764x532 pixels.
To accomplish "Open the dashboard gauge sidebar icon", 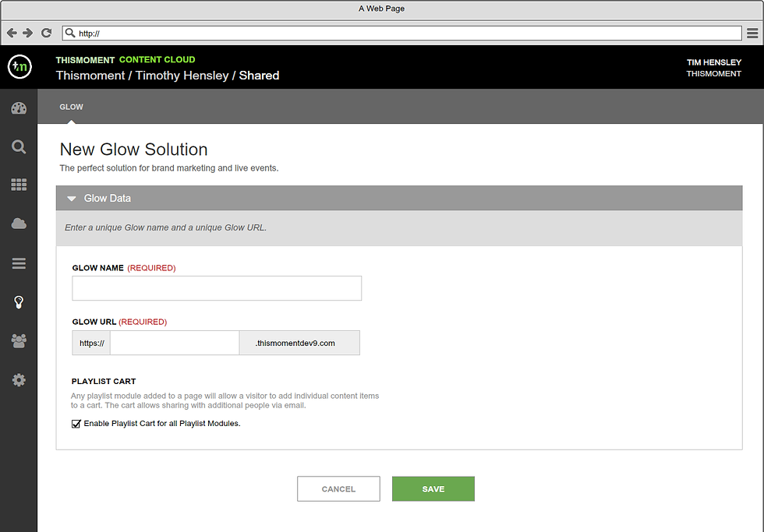I will 19,108.
